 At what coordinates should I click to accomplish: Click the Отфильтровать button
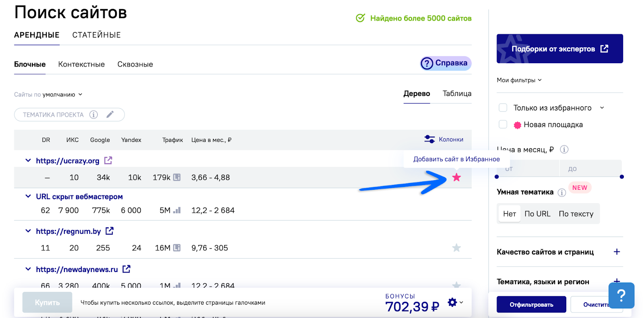pos(531,305)
